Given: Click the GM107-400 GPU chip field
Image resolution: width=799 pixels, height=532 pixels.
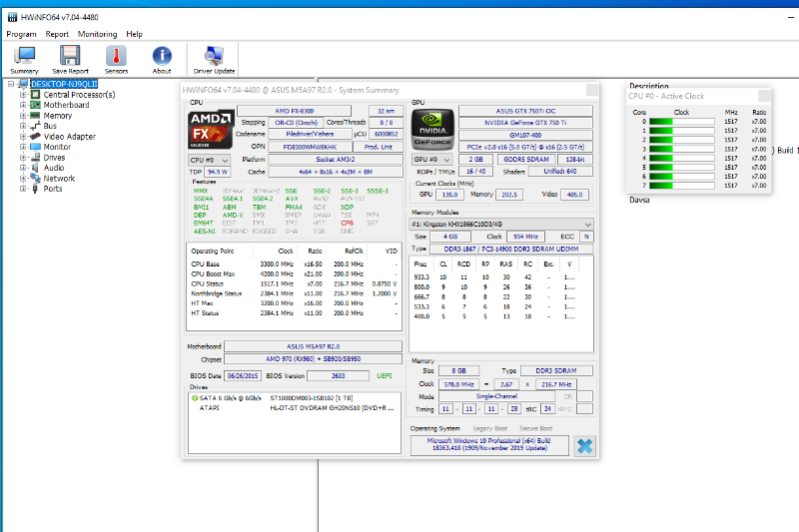Looking at the screenshot, I should [526, 136].
